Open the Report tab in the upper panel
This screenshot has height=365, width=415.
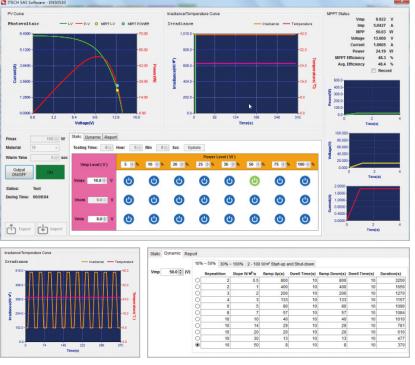click(110, 137)
